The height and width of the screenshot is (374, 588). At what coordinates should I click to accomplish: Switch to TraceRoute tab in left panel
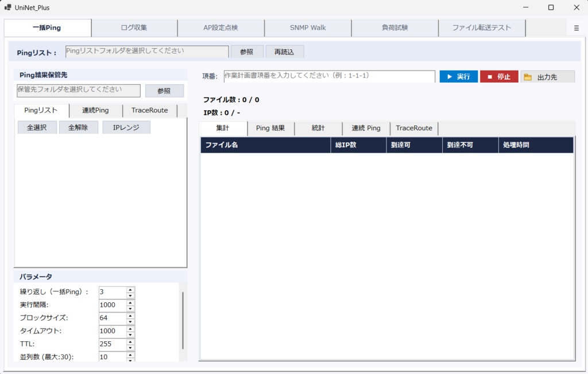pos(150,111)
